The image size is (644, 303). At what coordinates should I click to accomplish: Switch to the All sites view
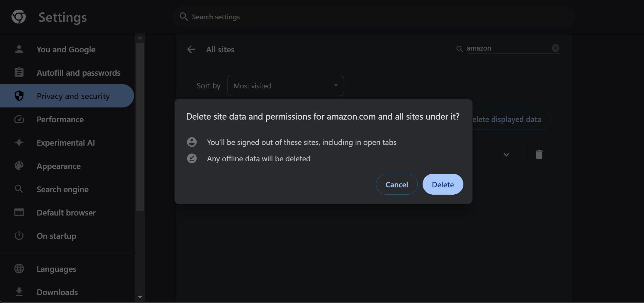[x=220, y=49]
